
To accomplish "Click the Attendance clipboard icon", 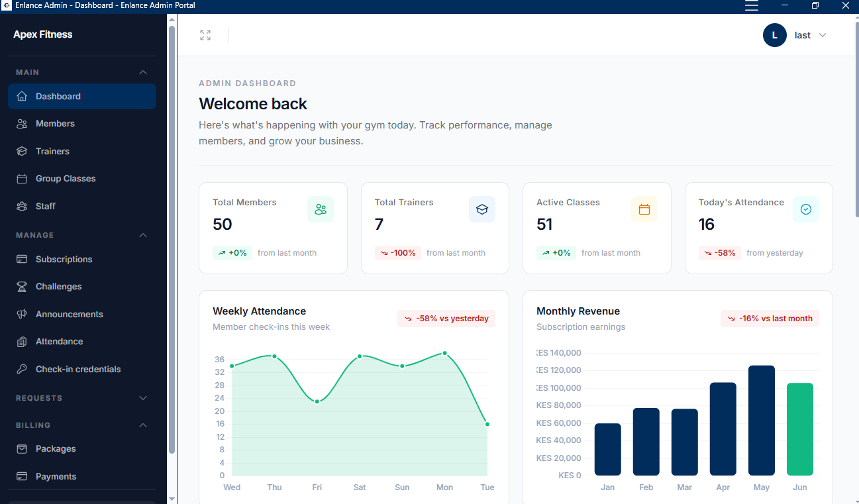I will point(22,342).
